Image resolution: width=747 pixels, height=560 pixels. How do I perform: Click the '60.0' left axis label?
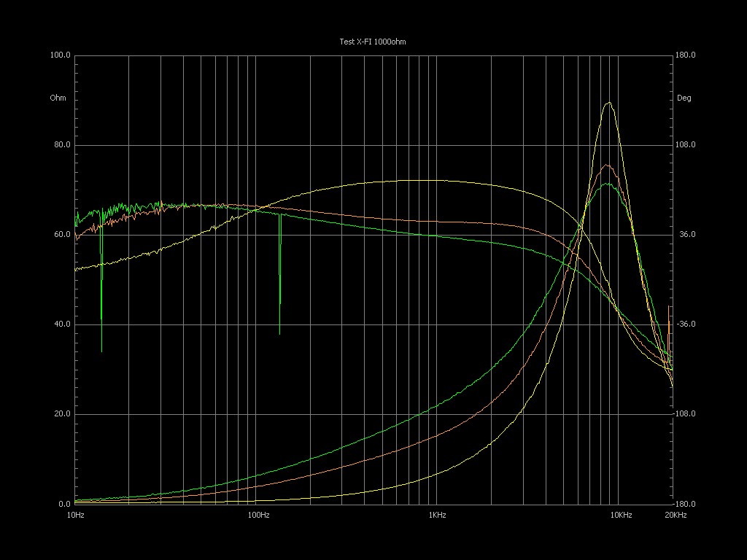(x=62, y=234)
